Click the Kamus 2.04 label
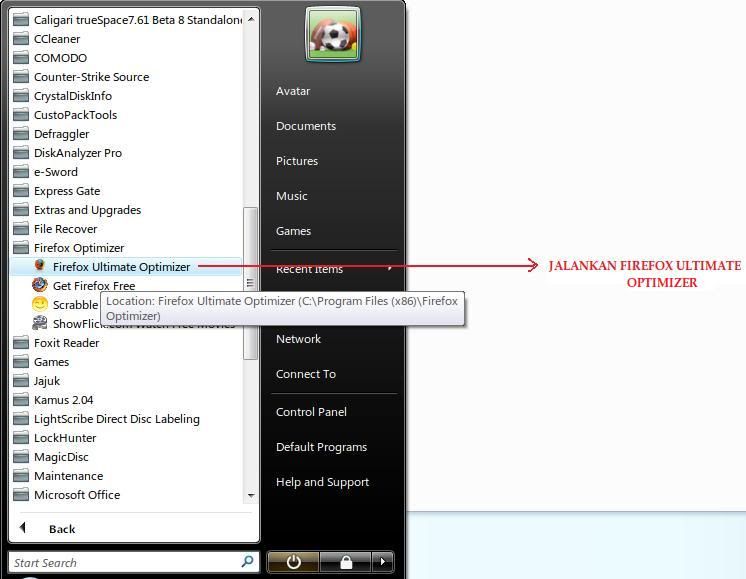Viewport: 746px width, 579px height. (63, 400)
